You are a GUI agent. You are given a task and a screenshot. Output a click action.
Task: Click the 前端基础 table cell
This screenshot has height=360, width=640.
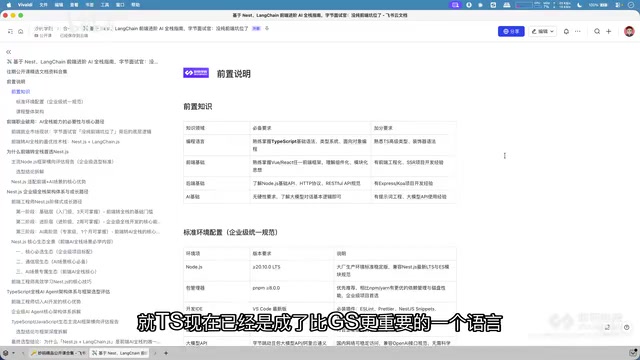[x=216, y=166]
